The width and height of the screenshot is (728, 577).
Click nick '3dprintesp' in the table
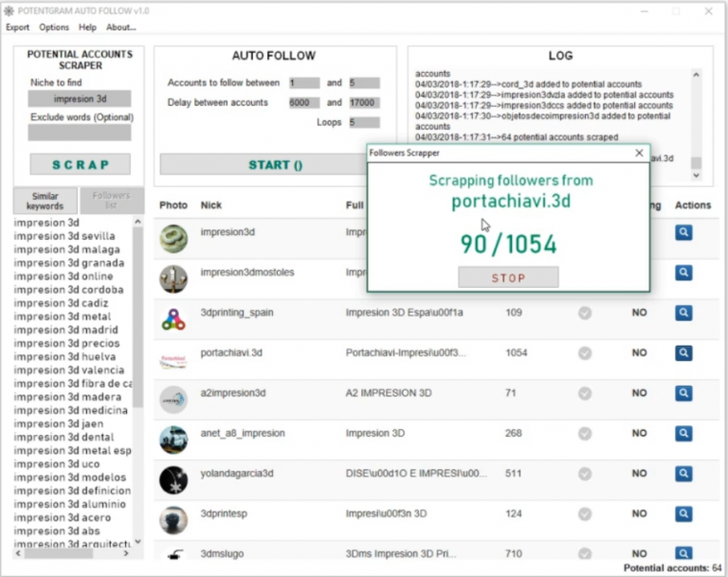click(224, 514)
